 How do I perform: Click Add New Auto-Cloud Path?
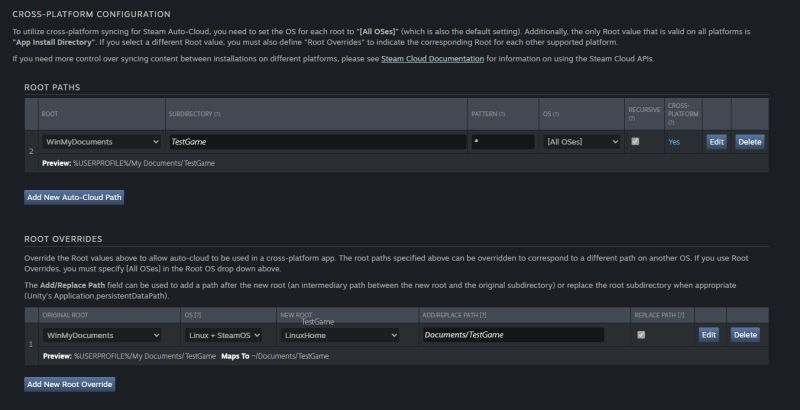click(x=74, y=197)
